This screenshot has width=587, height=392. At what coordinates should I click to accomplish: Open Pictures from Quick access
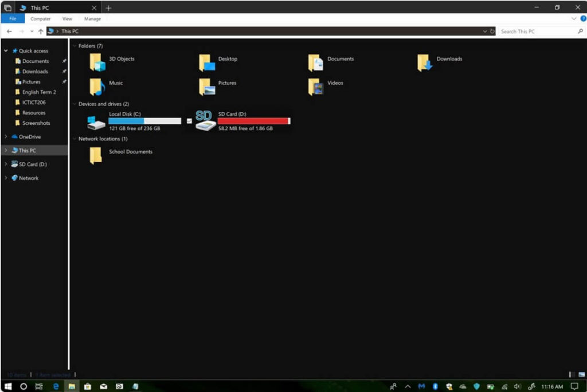tap(32, 81)
